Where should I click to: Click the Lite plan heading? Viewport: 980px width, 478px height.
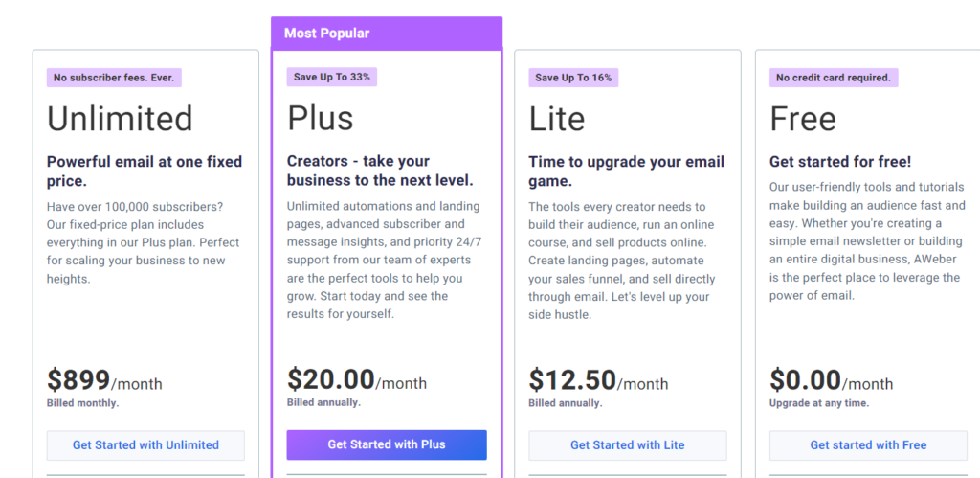pos(557,118)
